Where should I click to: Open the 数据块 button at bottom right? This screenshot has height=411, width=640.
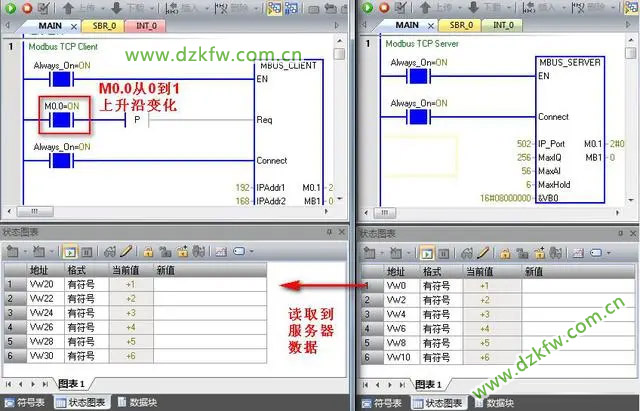(498, 402)
